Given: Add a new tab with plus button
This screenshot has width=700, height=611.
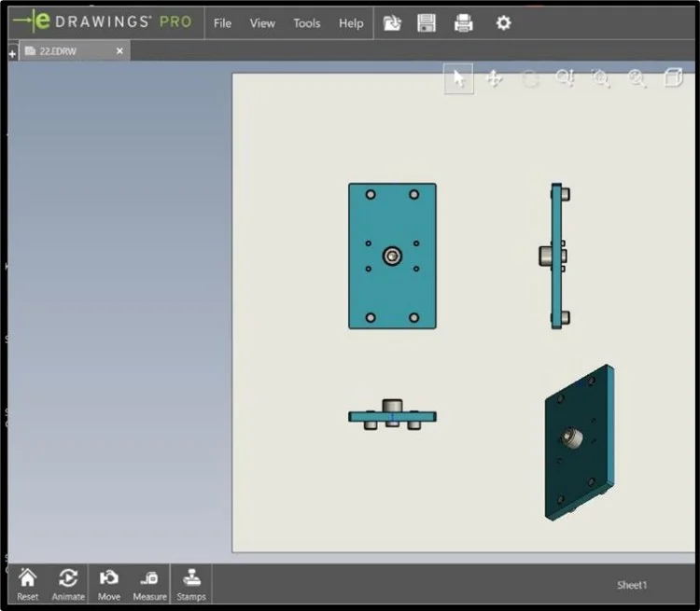Looking at the screenshot, I should (12, 54).
